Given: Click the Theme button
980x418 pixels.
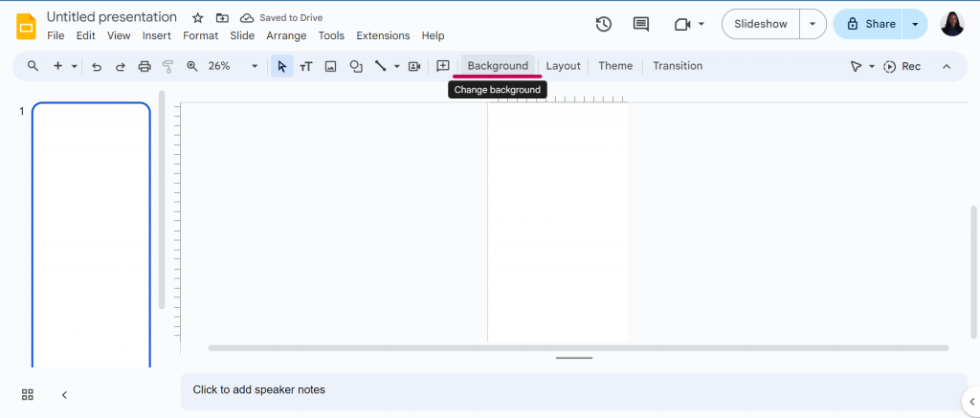Looking at the screenshot, I should (x=615, y=66).
